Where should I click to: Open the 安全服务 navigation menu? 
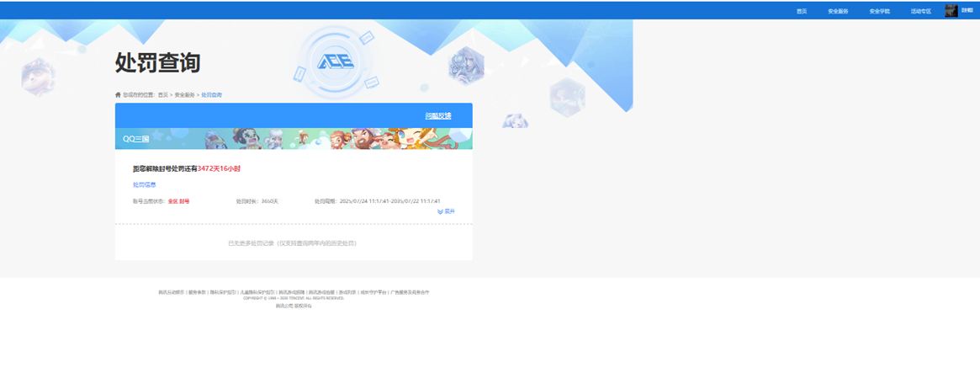click(x=838, y=11)
